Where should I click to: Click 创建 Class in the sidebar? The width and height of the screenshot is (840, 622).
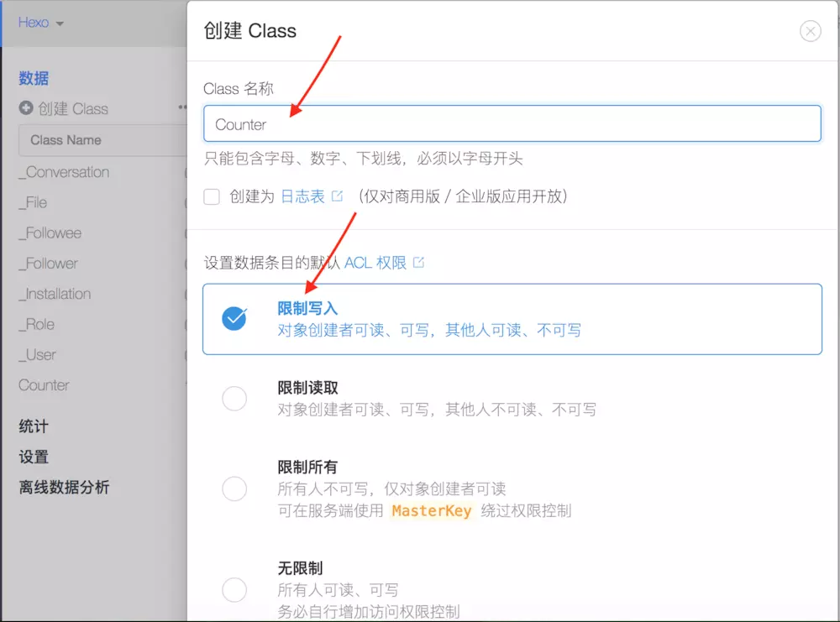pos(73,108)
